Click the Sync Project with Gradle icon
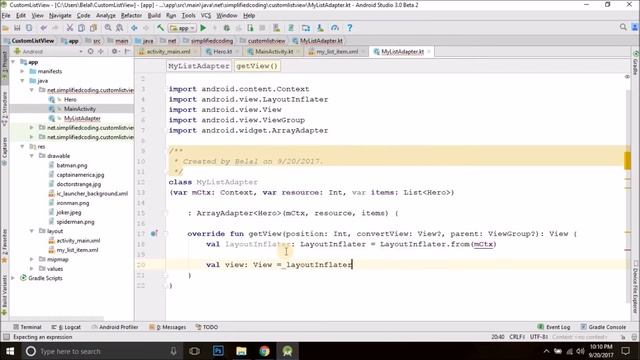Viewport: 640px width, 360px height. pyautogui.click(x=291, y=28)
